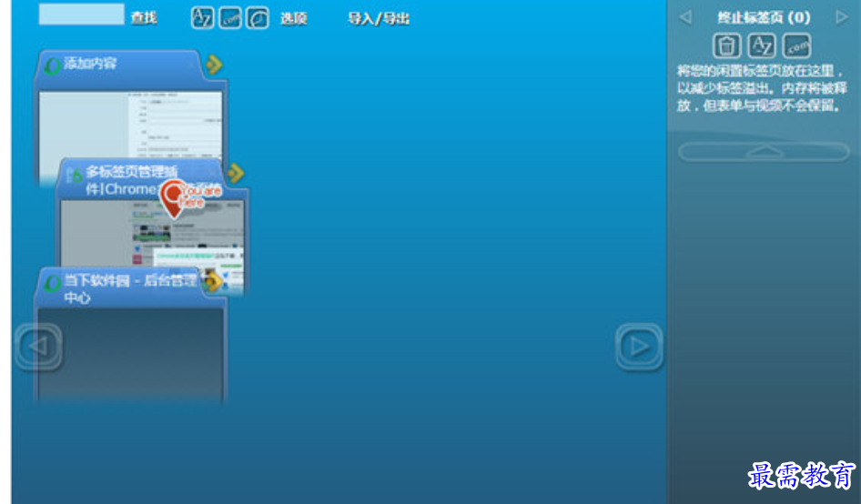Switch to next suspended column with right triangle
The image size is (861, 504).
click(x=841, y=17)
